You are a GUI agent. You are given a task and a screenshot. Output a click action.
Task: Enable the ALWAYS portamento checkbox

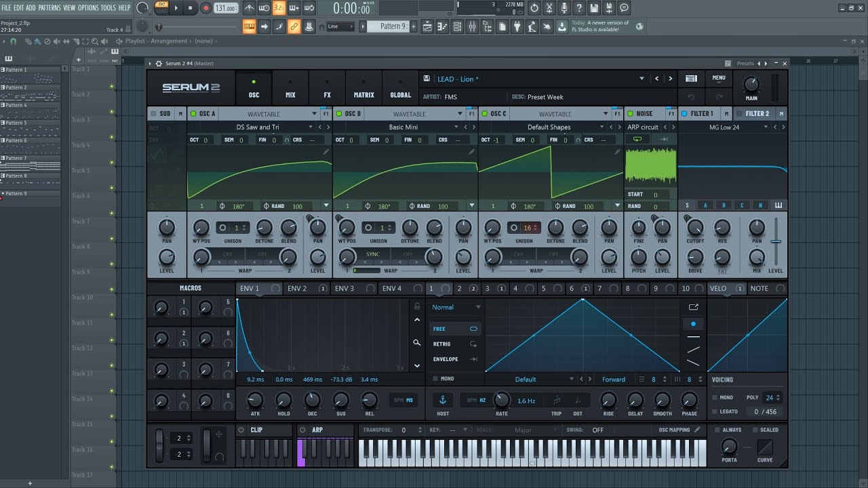[x=718, y=430]
